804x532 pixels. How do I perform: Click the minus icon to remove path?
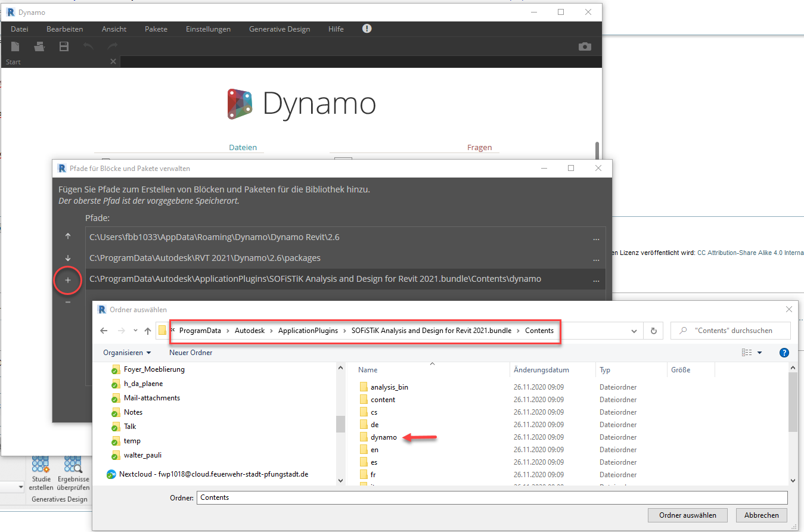tap(68, 302)
